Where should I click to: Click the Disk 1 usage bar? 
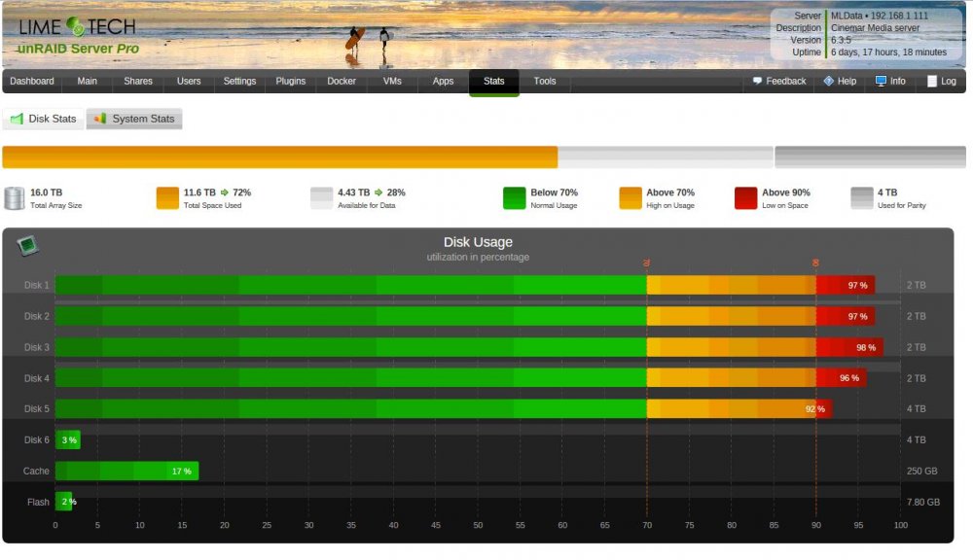pyautogui.click(x=465, y=285)
